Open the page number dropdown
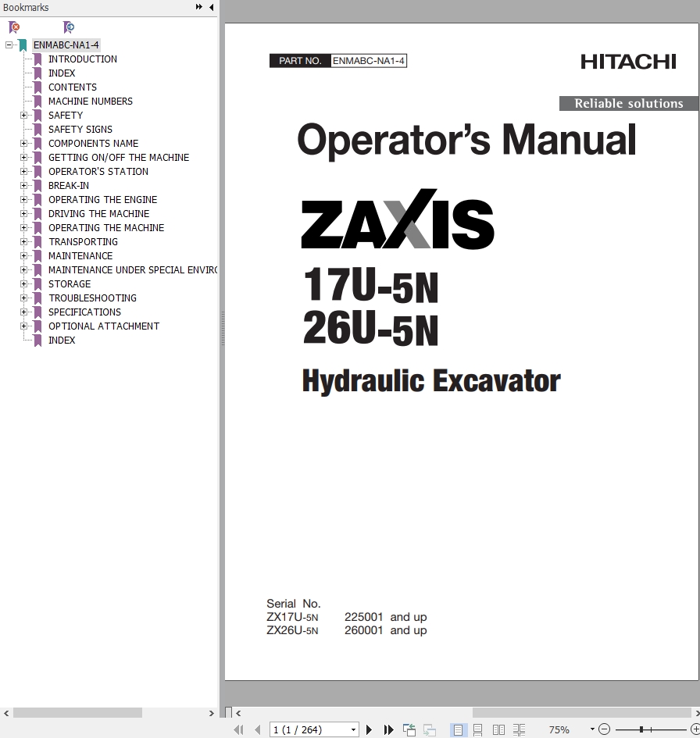Viewport: 700px width, 738px height. (x=353, y=729)
